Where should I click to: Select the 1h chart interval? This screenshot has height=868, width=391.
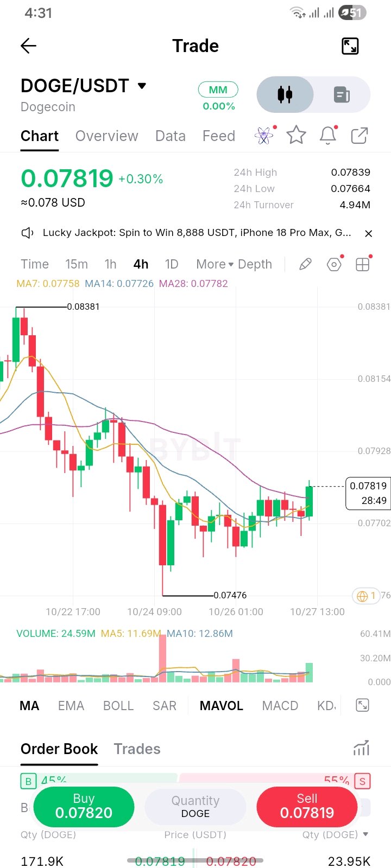click(111, 264)
